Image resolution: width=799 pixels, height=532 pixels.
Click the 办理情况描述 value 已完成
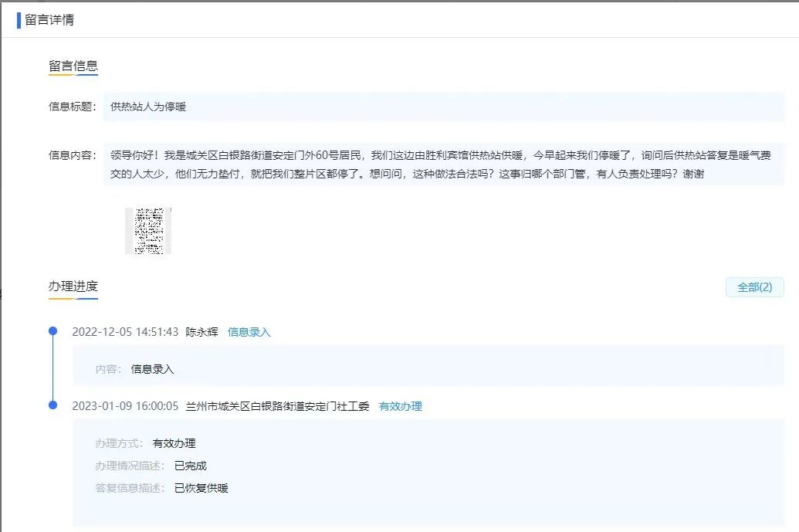(x=191, y=466)
